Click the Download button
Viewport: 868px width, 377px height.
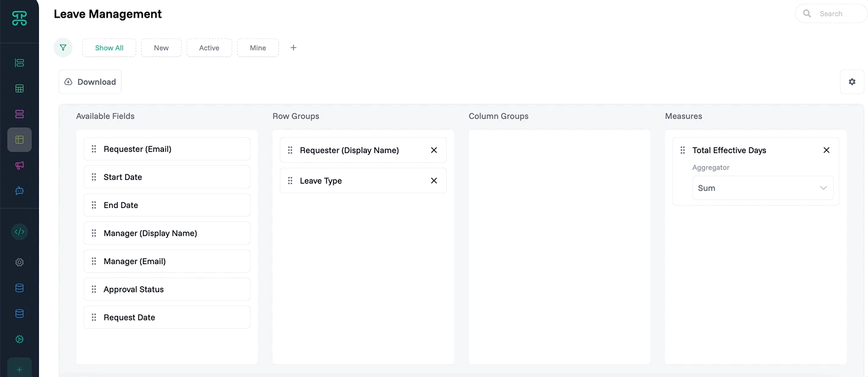tap(90, 82)
